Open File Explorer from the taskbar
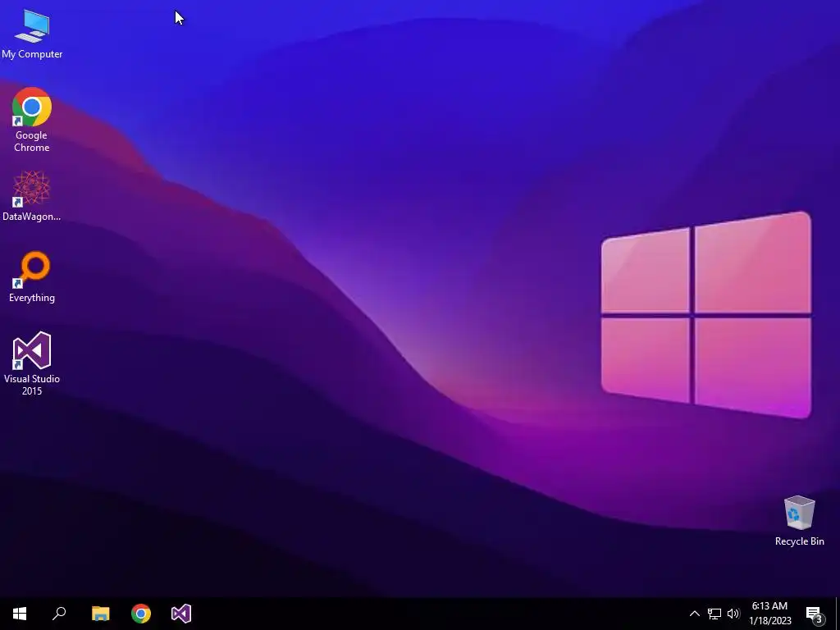This screenshot has width=840, height=630. [100, 614]
